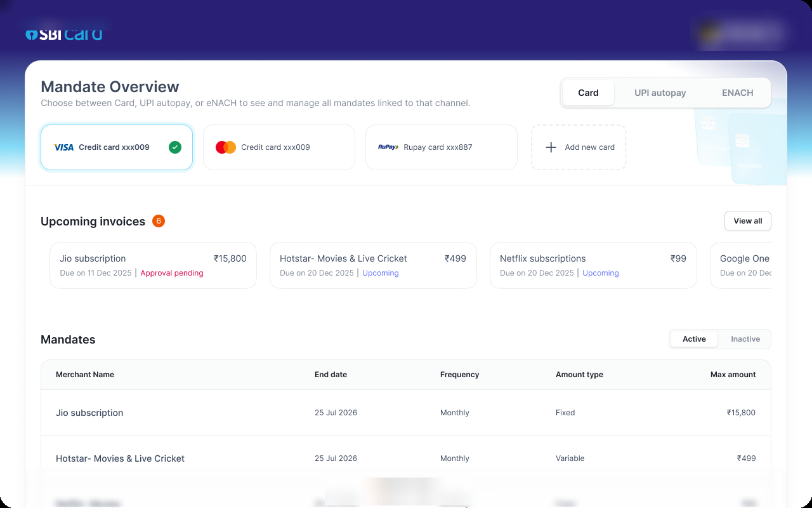Switch to the ENACH tab
The image size is (812, 508).
click(x=738, y=93)
